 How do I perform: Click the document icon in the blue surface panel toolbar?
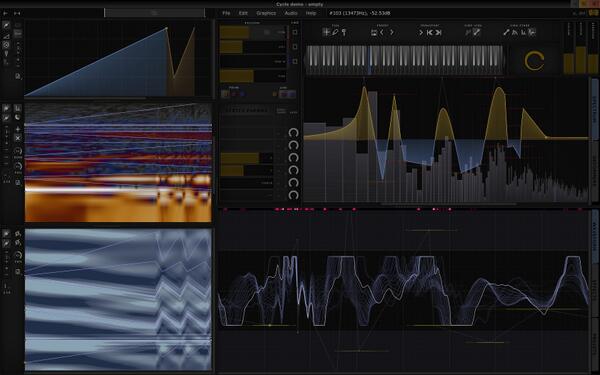tap(18, 271)
